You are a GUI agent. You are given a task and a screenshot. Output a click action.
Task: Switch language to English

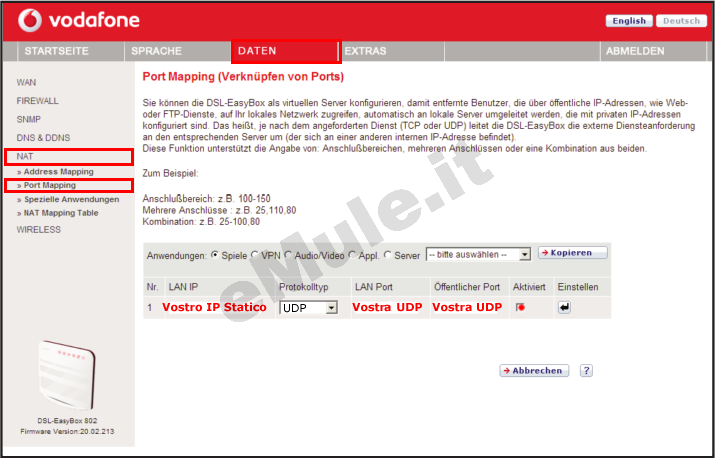(x=629, y=21)
